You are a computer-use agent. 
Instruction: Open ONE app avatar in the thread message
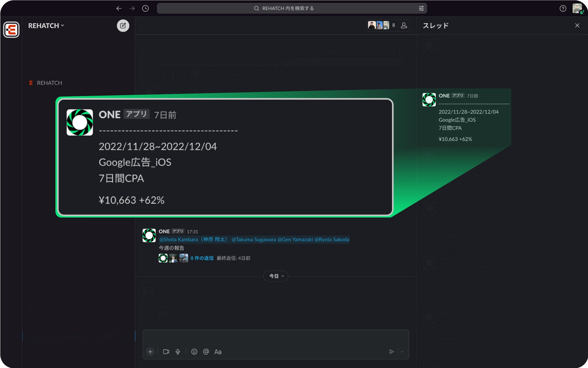(429, 100)
